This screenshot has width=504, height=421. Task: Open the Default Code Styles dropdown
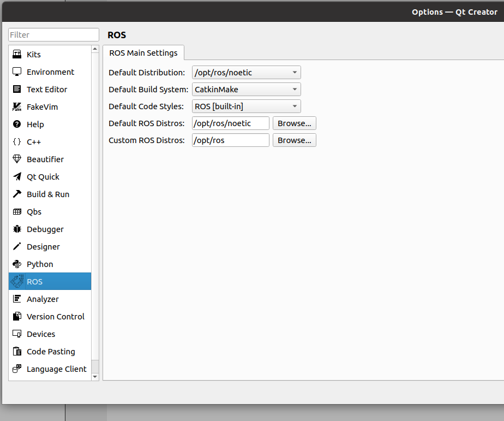246,106
